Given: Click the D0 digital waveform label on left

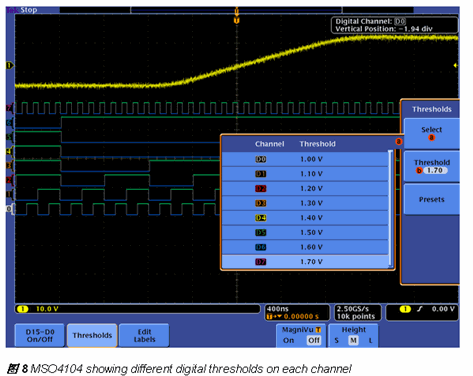Looking at the screenshot, I should coord(9,209).
